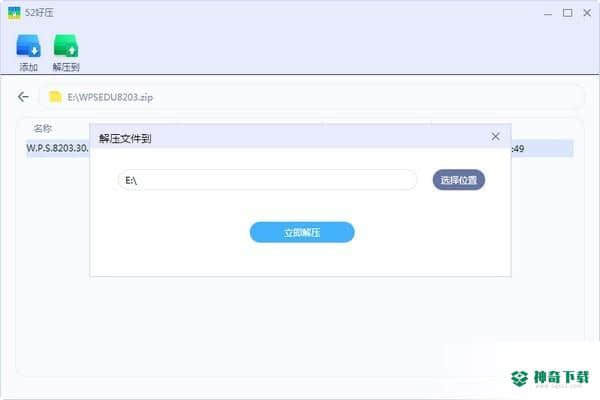
Task: Close the 解压文件到 dialog
Action: click(x=496, y=137)
